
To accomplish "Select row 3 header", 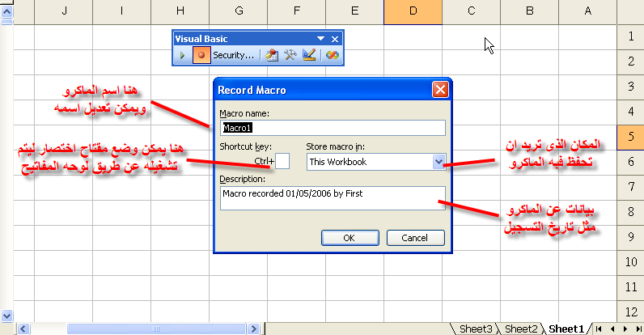I will coord(630,87).
